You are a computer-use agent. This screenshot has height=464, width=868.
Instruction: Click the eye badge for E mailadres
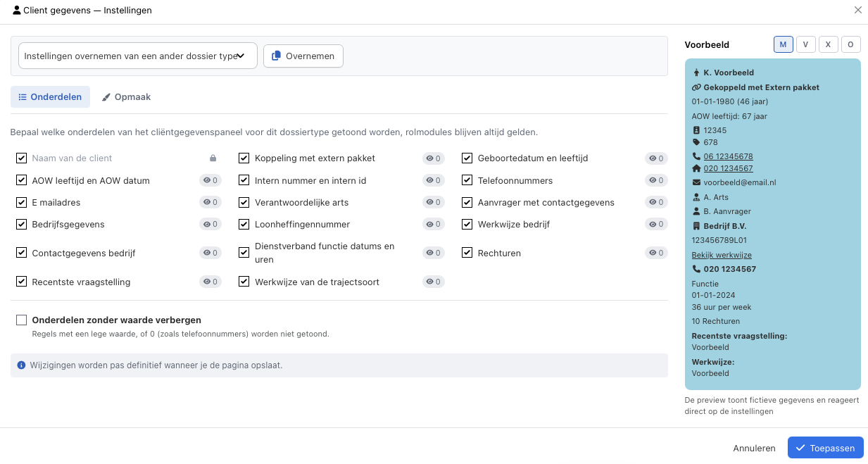click(210, 203)
